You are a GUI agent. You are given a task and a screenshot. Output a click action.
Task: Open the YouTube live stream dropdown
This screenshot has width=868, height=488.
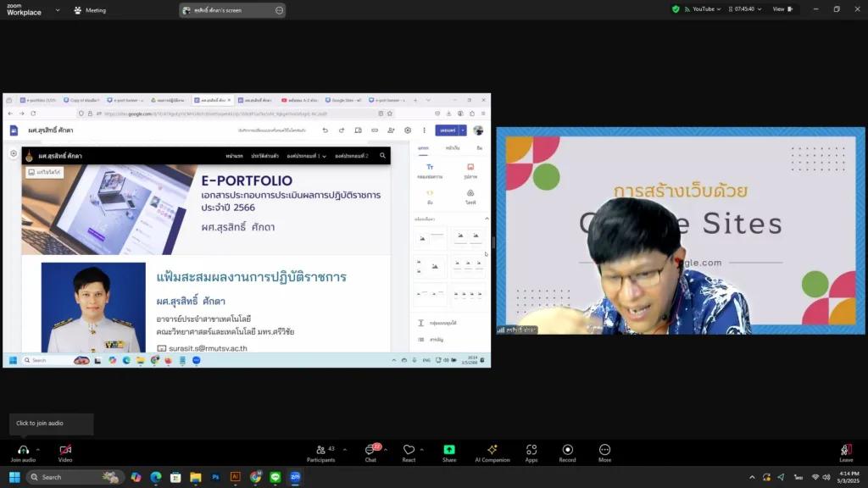[x=707, y=9]
